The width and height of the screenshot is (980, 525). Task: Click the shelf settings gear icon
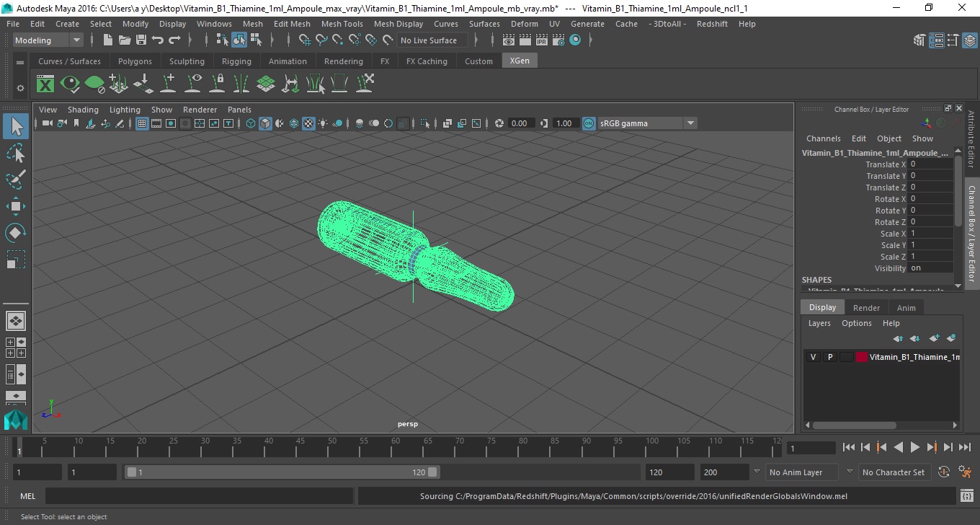pos(20,88)
